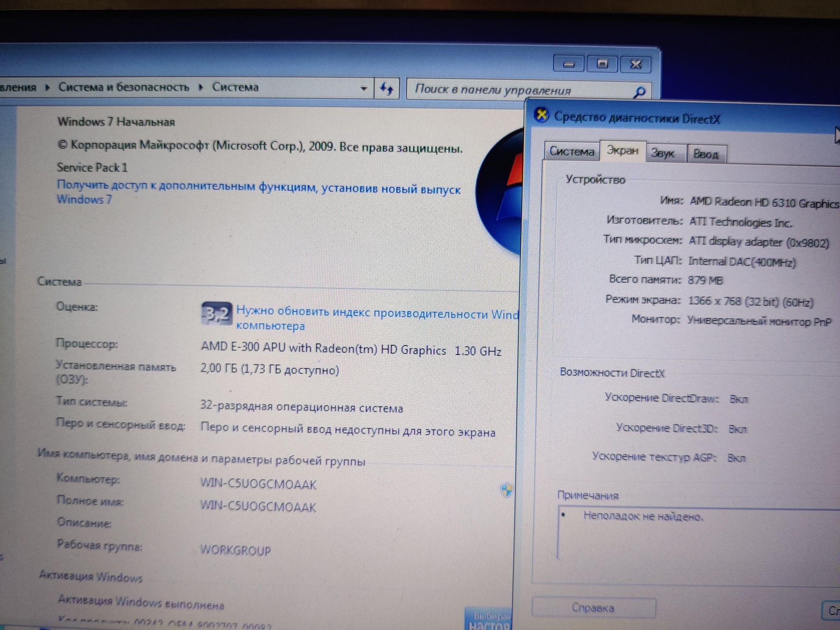Expand arrow before Система breadcrumb
The image size is (840, 630).
201,87
